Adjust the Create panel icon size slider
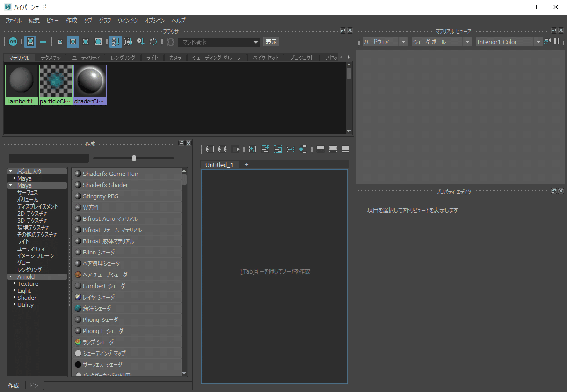Screen dimensions: 567x392 tap(134, 158)
